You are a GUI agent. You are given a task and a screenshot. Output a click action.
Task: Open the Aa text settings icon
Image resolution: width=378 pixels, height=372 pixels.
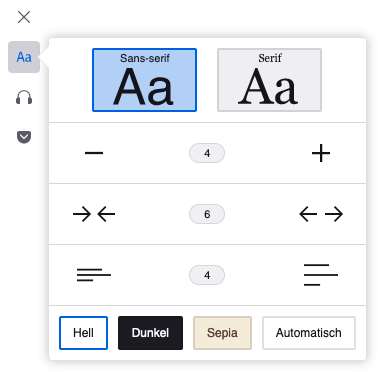(x=24, y=57)
